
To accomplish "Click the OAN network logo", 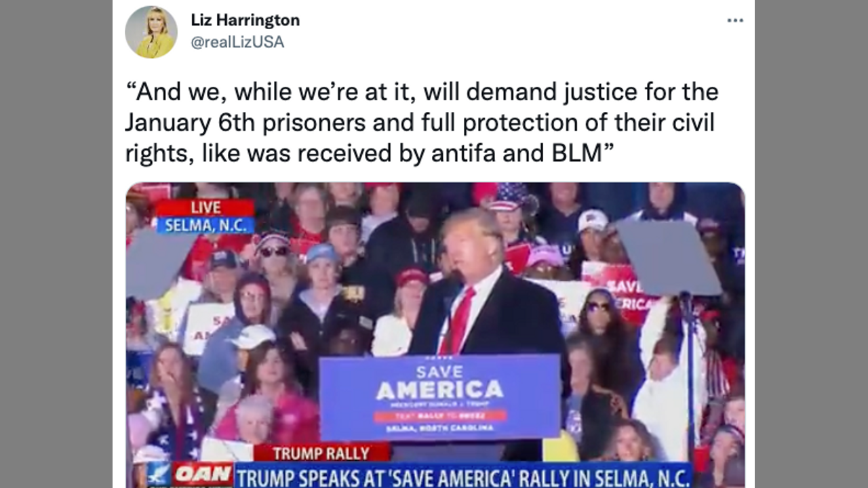I will point(203,475).
